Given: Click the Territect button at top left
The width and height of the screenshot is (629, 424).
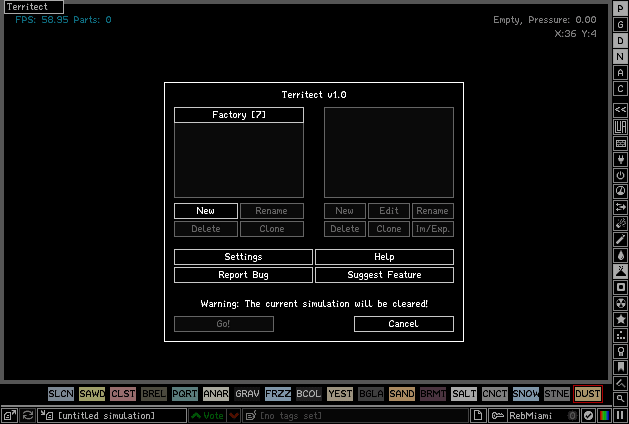Looking at the screenshot, I should pos(34,7).
